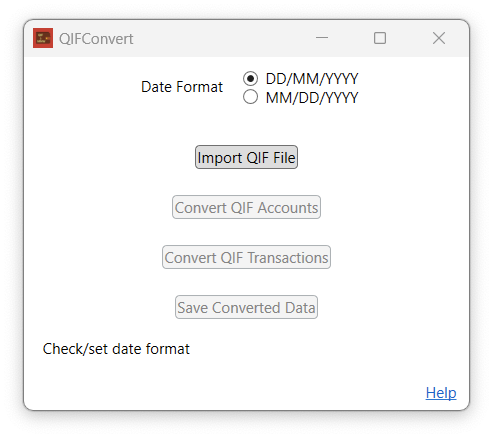Click the DD/MM/YYYY option label text
Screen dimensions: 493x438
click(x=312, y=79)
